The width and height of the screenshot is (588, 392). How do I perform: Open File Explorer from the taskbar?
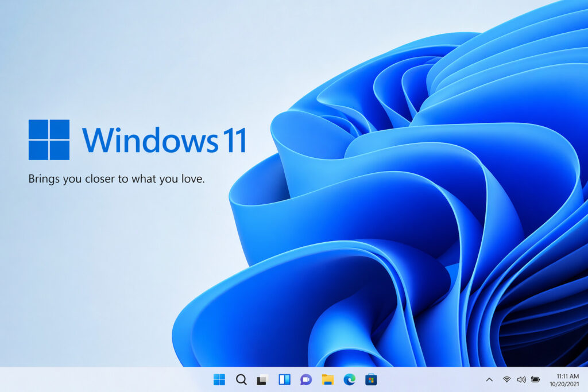(x=327, y=380)
